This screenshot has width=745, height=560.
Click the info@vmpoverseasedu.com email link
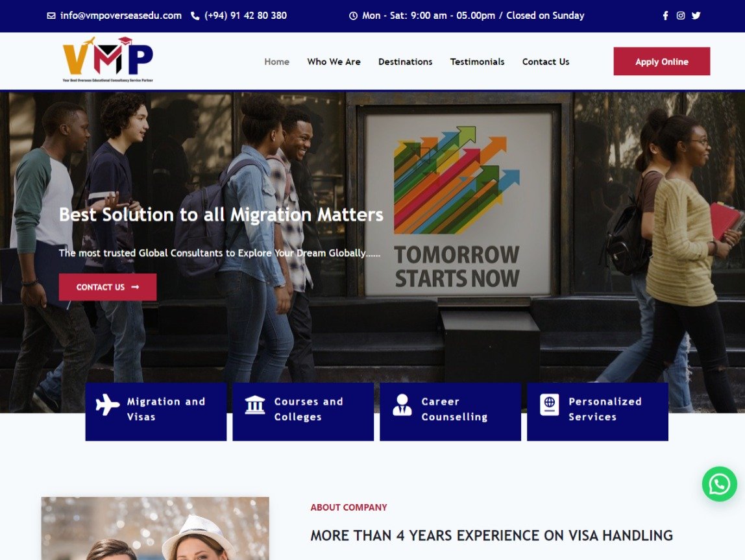[x=121, y=16]
